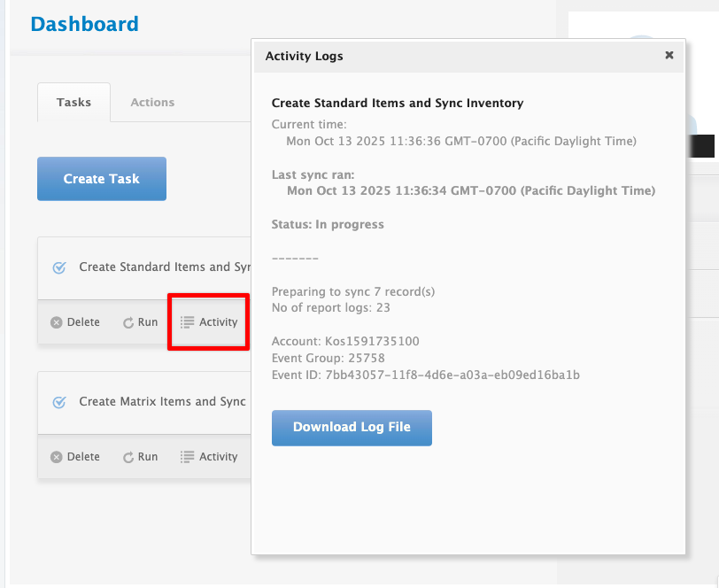Image resolution: width=719 pixels, height=588 pixels.
Task: Click the Status: In progress text
Action: click(328, 225)
